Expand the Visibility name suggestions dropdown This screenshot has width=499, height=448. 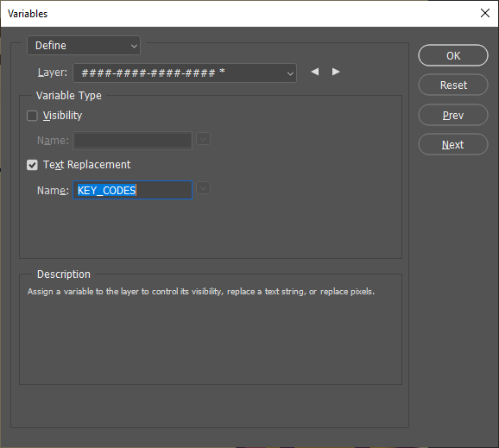(204, 139)
